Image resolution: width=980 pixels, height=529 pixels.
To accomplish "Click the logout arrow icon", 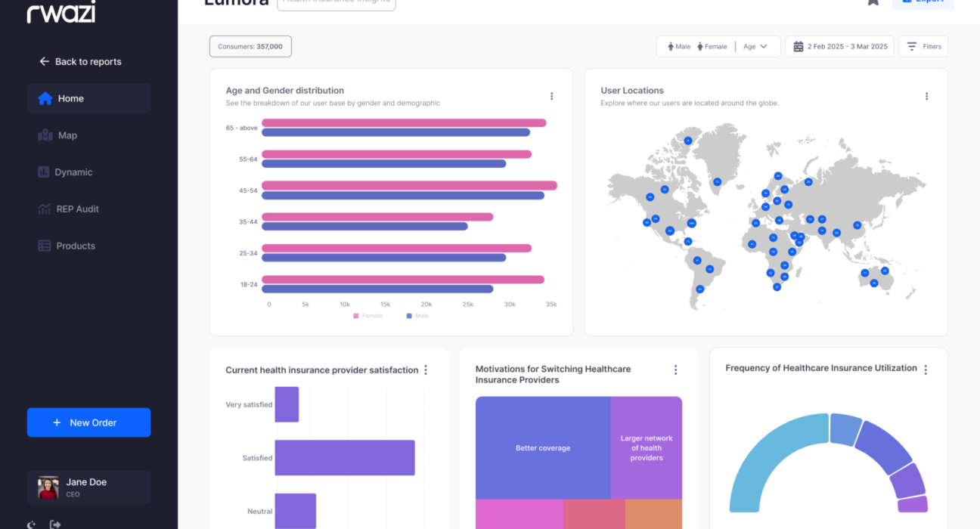I will (x=55, y=524).
